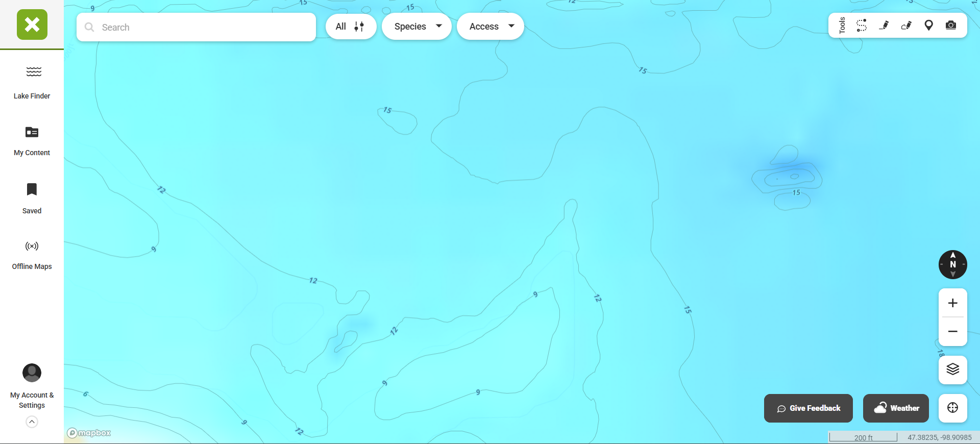Screen dimensions: 980x444
Task: Expand the account menu chevron
Action: tap(32, 422)
